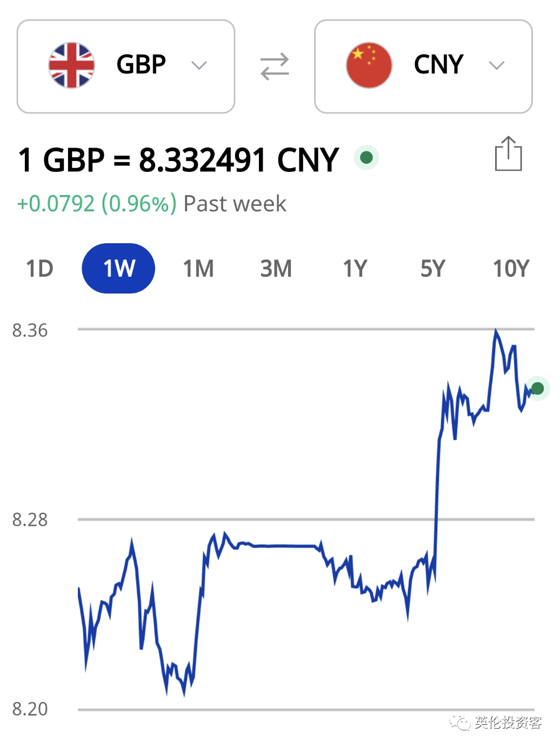Image resolution: width=560 pixels, height=747 pixels.
Task: Select the GBP source currency box
Action: [x=126, y=66]
